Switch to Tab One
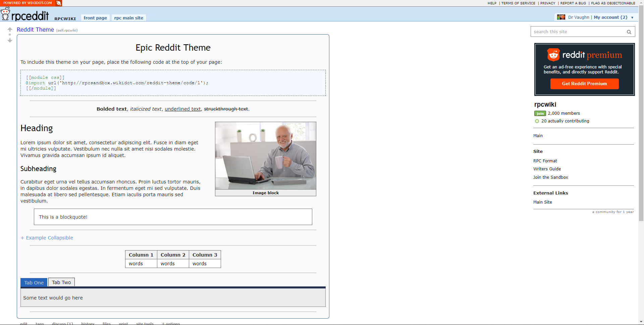 coord(34,282)
